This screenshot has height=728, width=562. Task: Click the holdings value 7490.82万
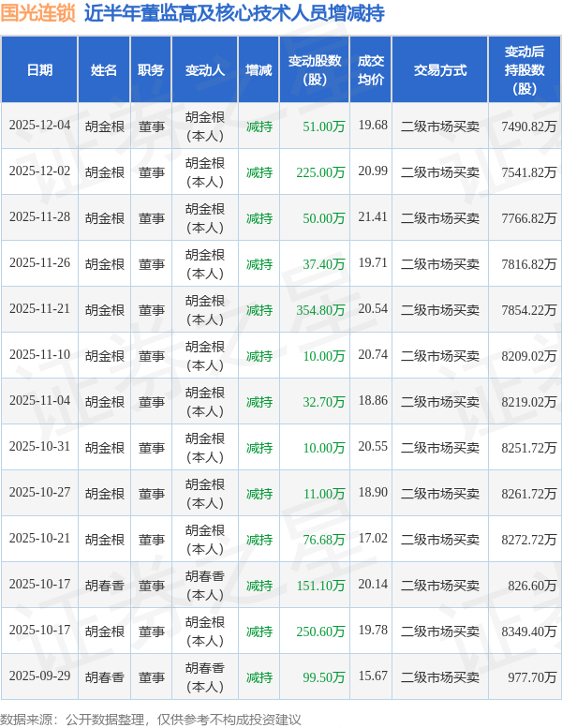(x=528, y=126)
